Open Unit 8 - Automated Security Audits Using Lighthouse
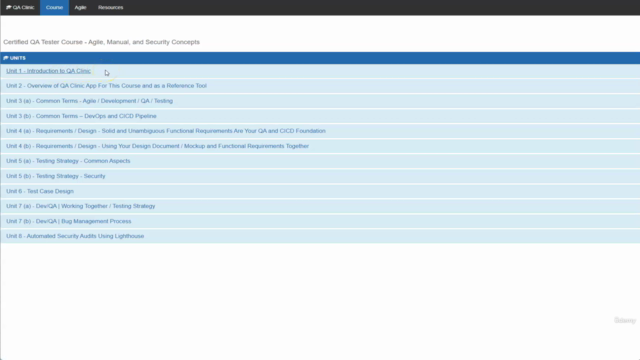 (x=75, y=236)
